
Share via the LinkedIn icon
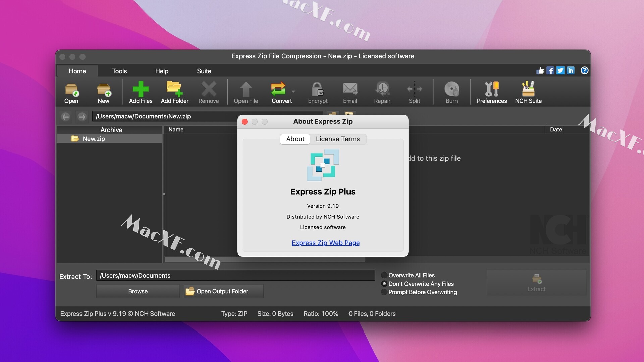571,70
